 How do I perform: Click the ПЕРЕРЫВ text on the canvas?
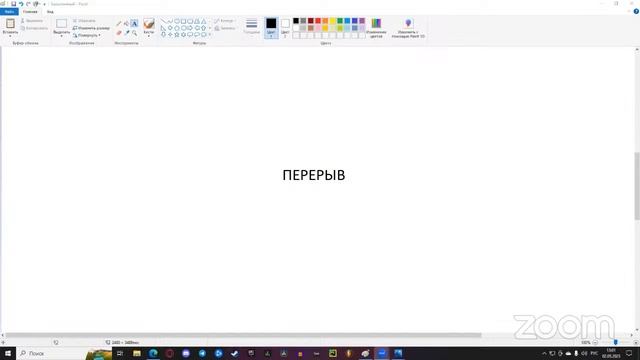313,175
